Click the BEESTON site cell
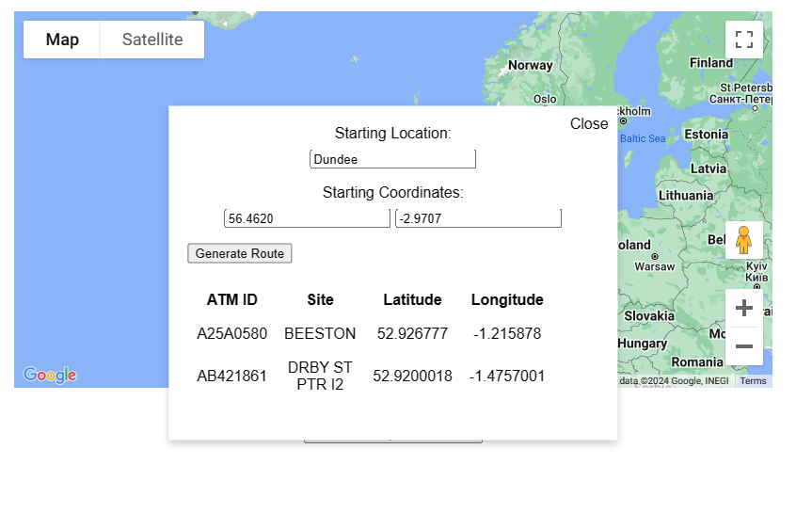Viewport: 812px width, 513px height. [320, 333]
